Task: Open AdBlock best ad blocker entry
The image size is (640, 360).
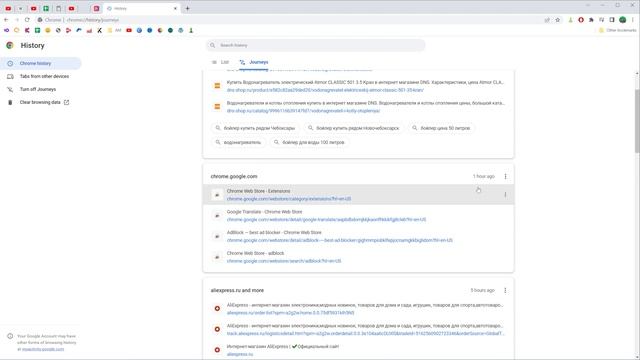Action: pyautogui.click(x=358, y=236)
